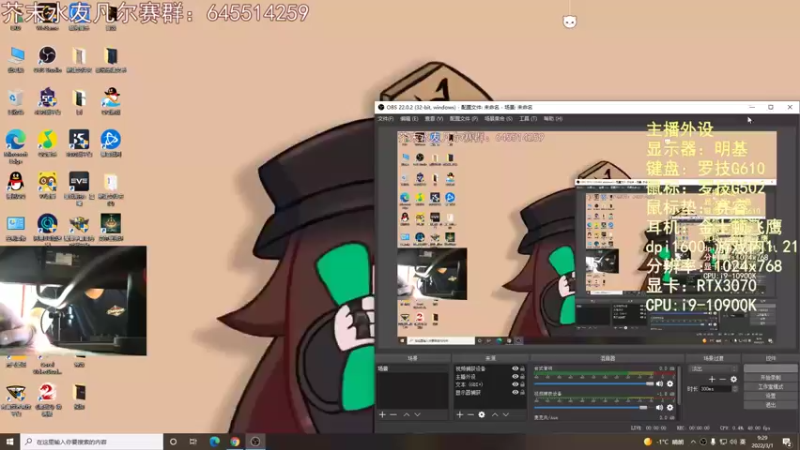Viewport: 800px width, 450px height.
Task: Open the OBS Studio desktop shortcut
Action: coord(47,58)
